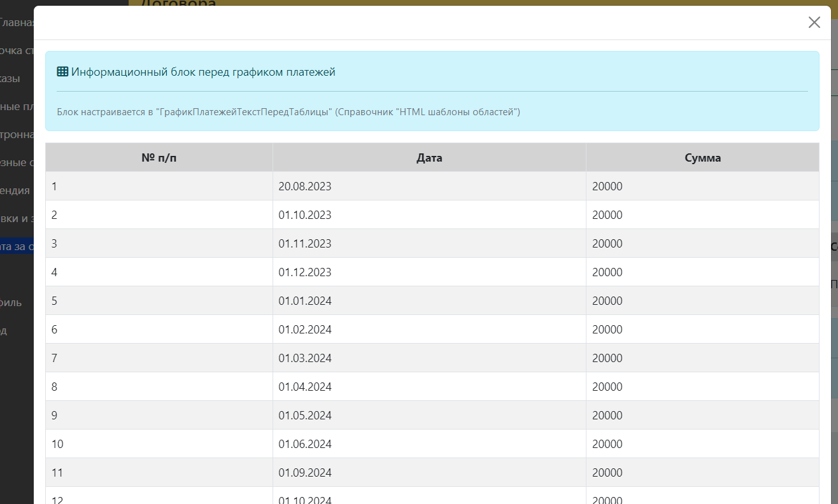The width and height of the screenshot is (838, 504).
Task: Open 'Главная' in the left sidebar
Action: 17,23
